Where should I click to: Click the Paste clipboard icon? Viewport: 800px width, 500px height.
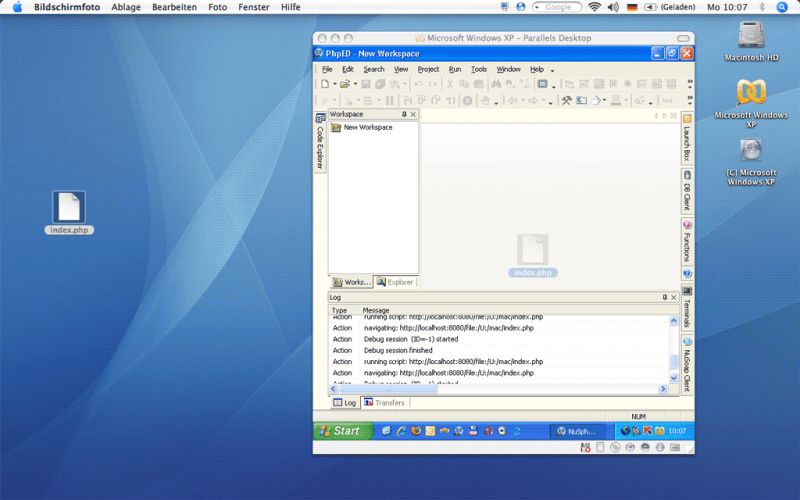click(x=479, y=84)
